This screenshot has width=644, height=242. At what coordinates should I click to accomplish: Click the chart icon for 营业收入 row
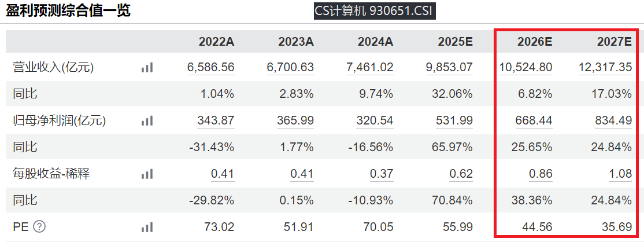[x=147, y=68]
